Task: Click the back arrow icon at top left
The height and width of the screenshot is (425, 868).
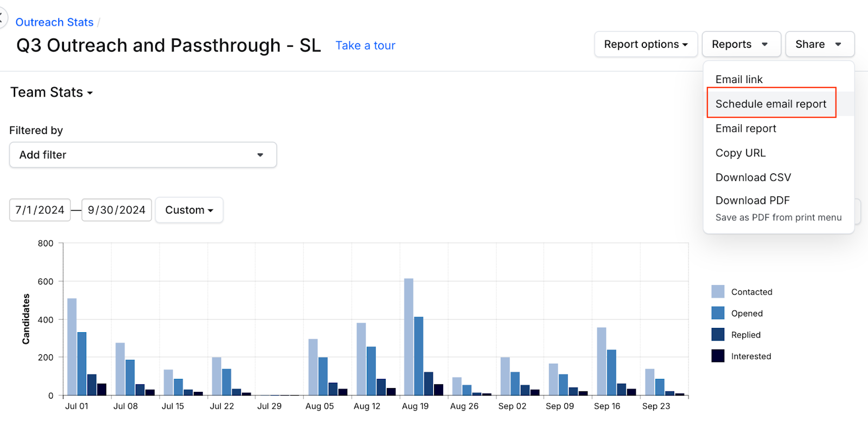Action: [2, 17]
